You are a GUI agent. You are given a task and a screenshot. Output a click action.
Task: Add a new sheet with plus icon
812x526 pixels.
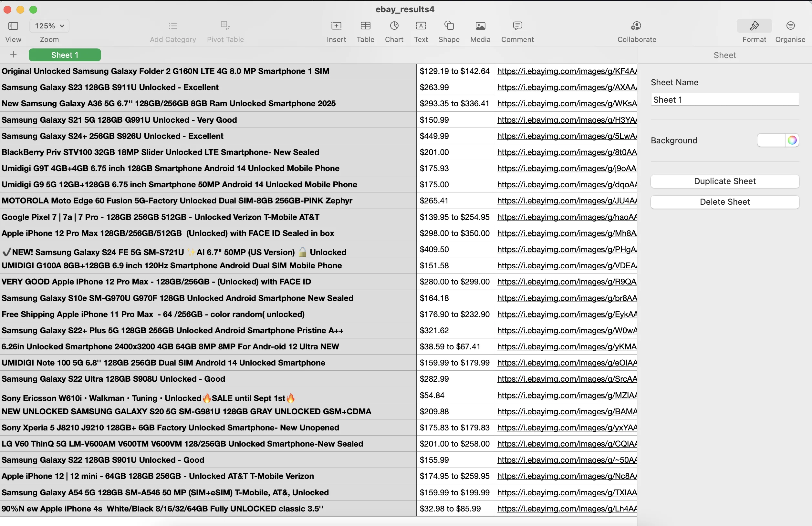click(x=13, y=55)
